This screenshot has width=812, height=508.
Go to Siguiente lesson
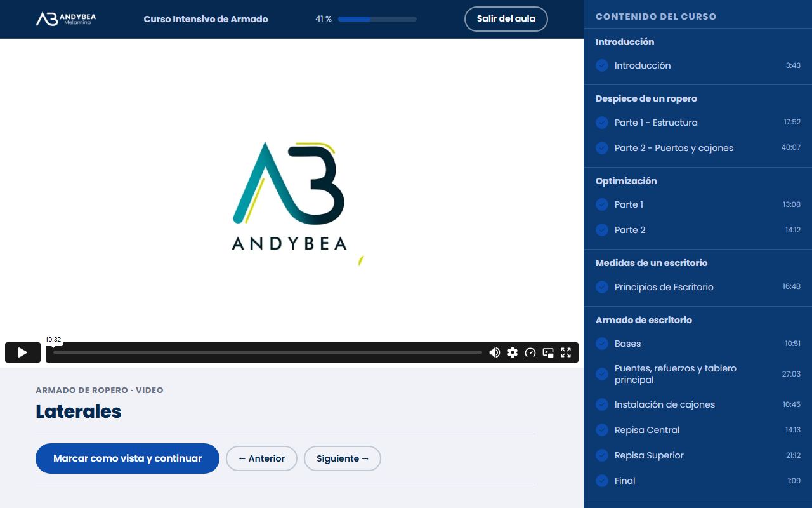343,458
